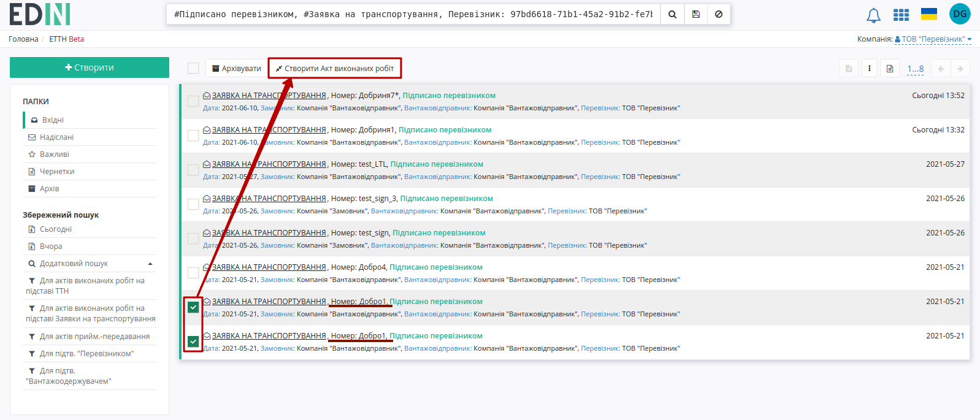
Task: Open ЗАЯВКА НА ТРАНСПОРТУВАННЯ link for test_sign
Action: (x=269, y=233)
